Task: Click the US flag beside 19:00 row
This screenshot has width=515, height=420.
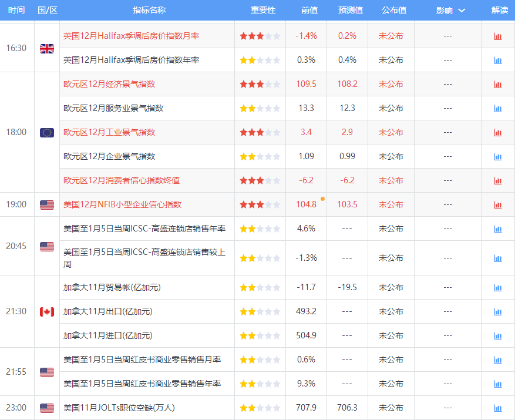Action: [46, 204]
